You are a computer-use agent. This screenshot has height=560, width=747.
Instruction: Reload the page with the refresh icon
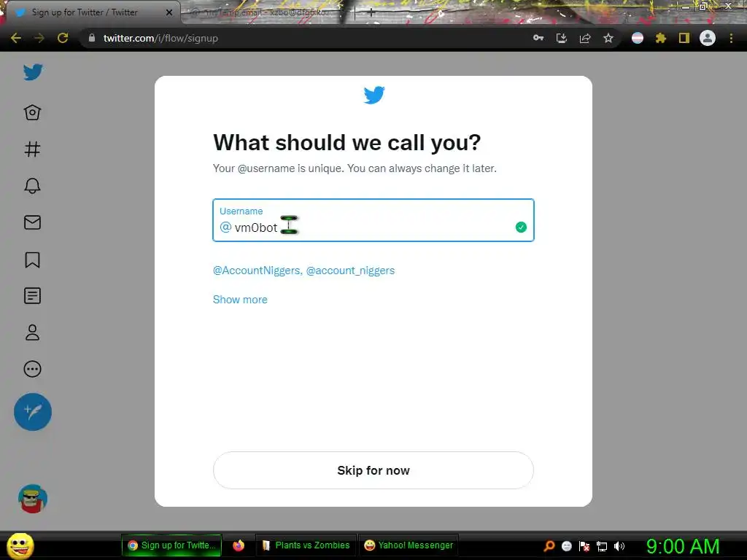pyautogui.click(x=63, y=38)
